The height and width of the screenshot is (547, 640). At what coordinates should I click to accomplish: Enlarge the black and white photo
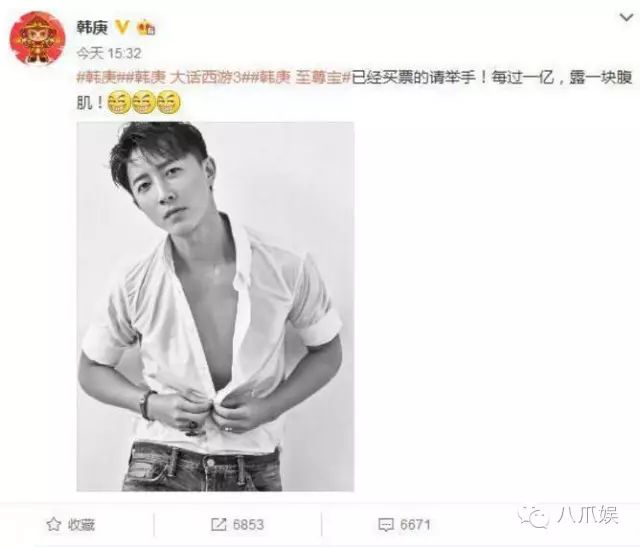pos(215,306)
